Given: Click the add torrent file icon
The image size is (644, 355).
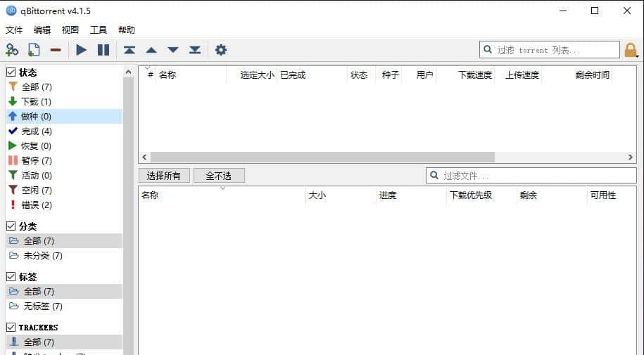Looking at the screenshot, I should (x=34, y=50).
